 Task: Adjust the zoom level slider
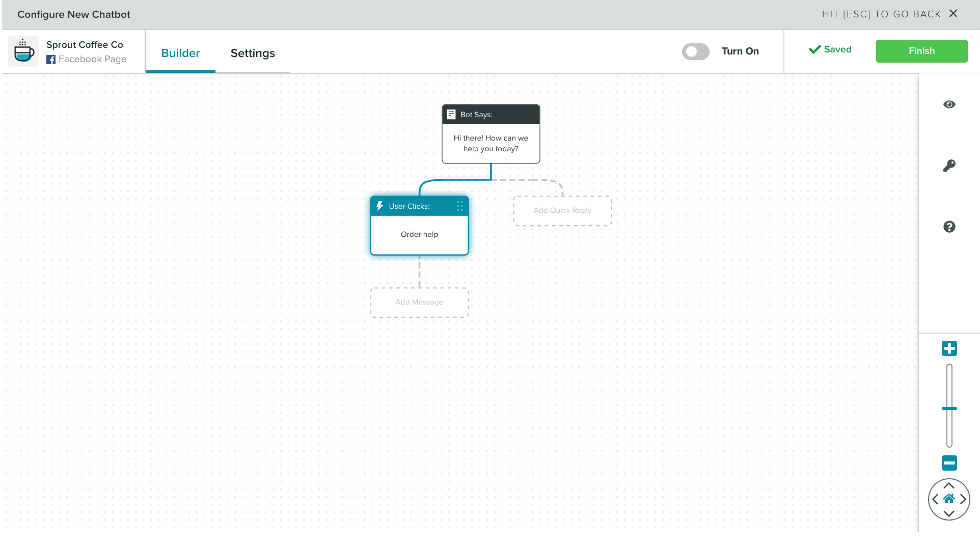click(x=949, y=408)
